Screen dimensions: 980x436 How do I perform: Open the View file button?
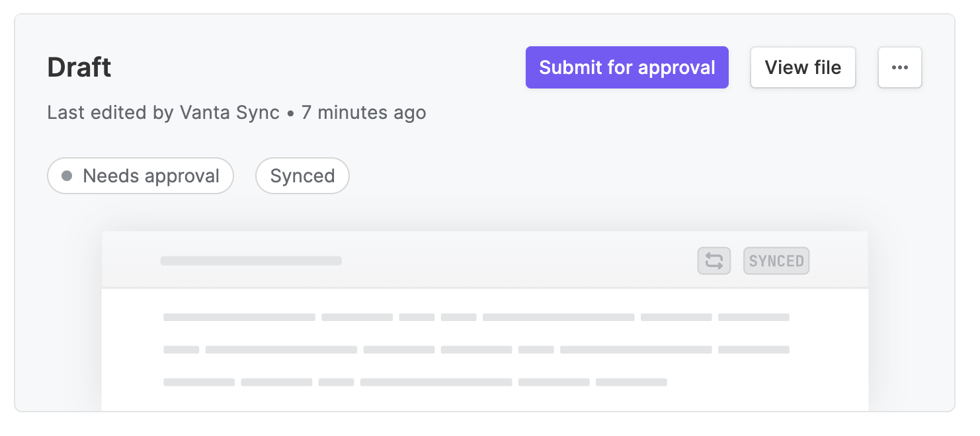[803, 67]
